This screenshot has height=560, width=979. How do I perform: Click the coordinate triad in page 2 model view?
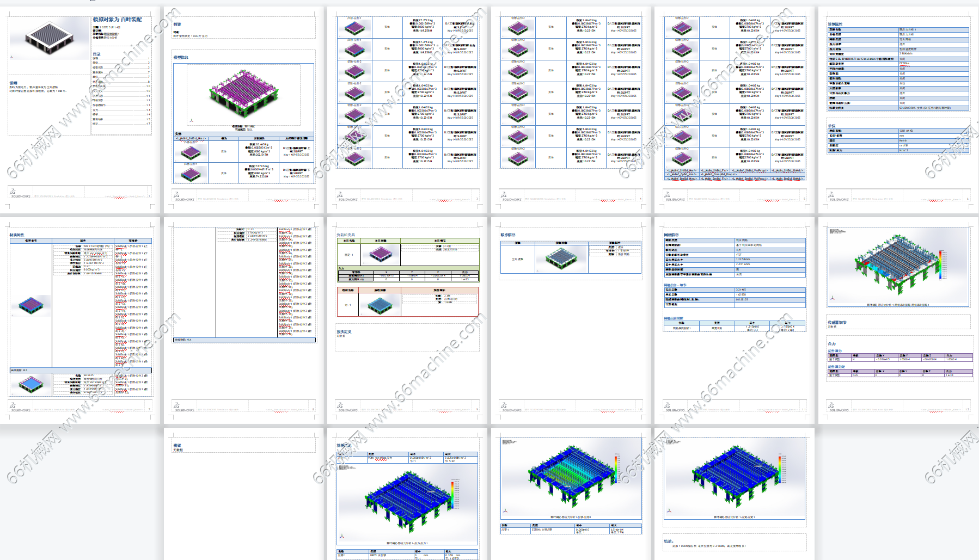191,120
